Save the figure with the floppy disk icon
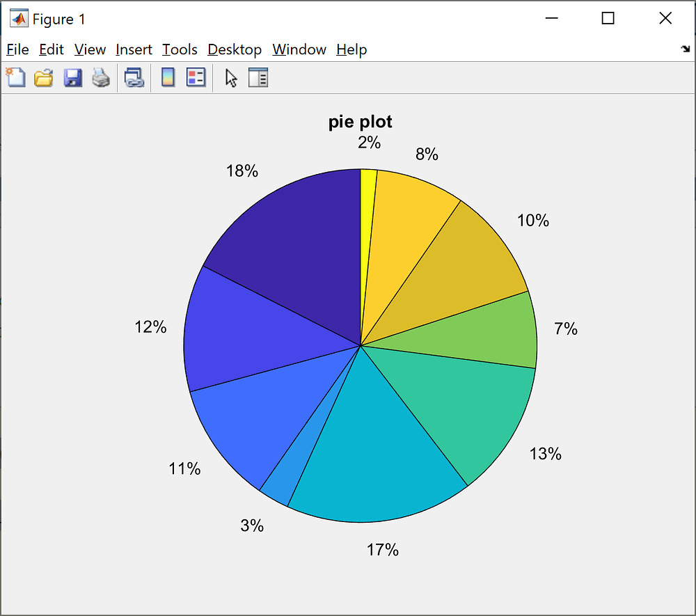The height and width of the screenshot is (616, 696). (72, 77)
